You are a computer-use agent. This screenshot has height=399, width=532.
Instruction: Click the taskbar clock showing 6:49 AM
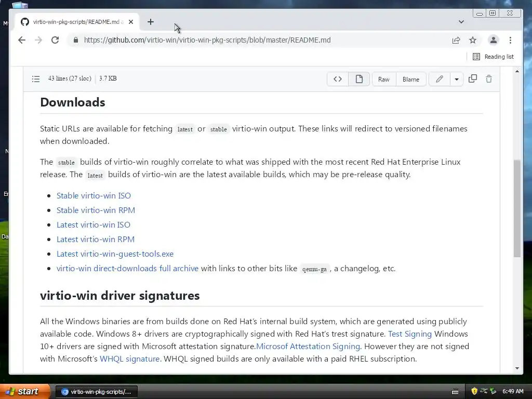pos(513,392)
